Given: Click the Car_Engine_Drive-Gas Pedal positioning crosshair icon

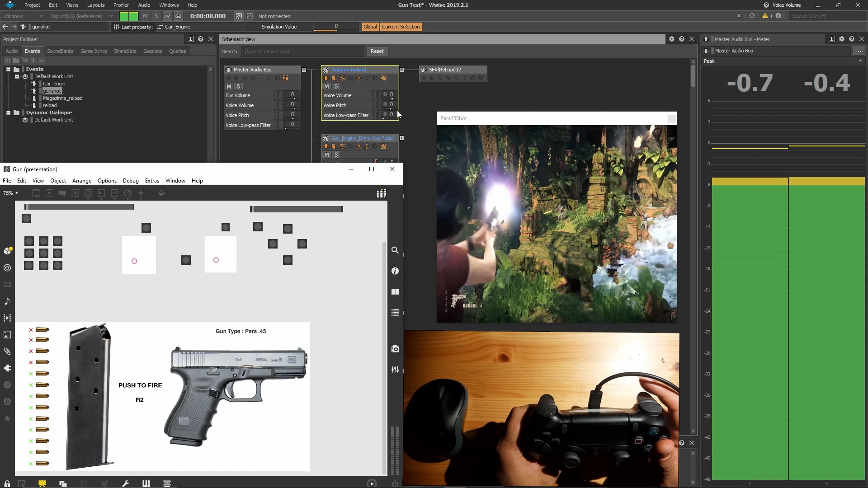Looking at the screenshot, I should (x=359, y=146).
